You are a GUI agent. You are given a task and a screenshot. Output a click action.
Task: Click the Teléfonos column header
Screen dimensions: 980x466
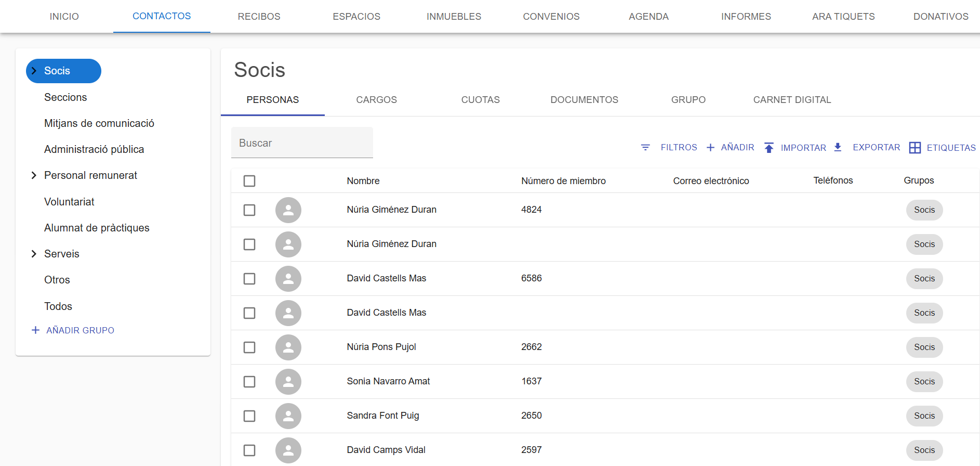(833, 180)
